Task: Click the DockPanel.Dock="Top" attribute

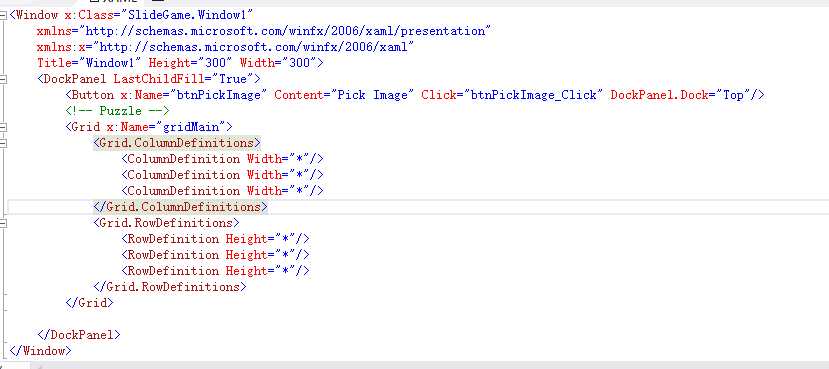Action: (x=680, y=95)
